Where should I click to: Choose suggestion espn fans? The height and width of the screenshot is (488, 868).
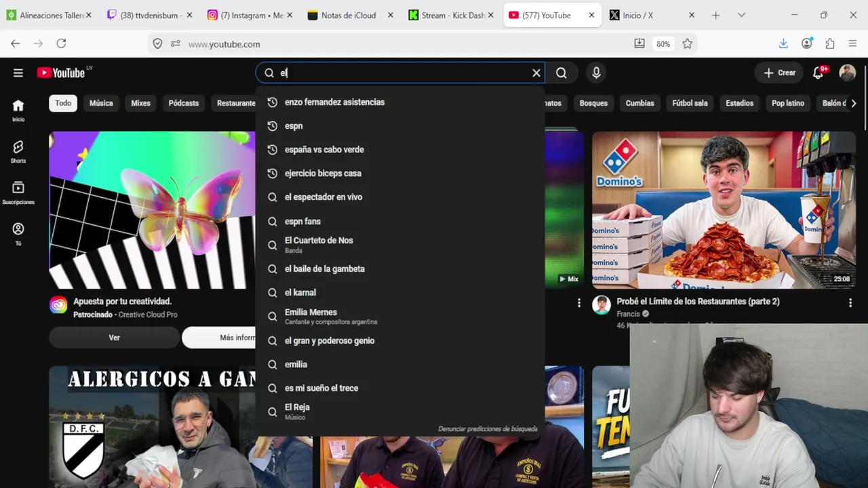pyautogui.click(x=400, y=222)
